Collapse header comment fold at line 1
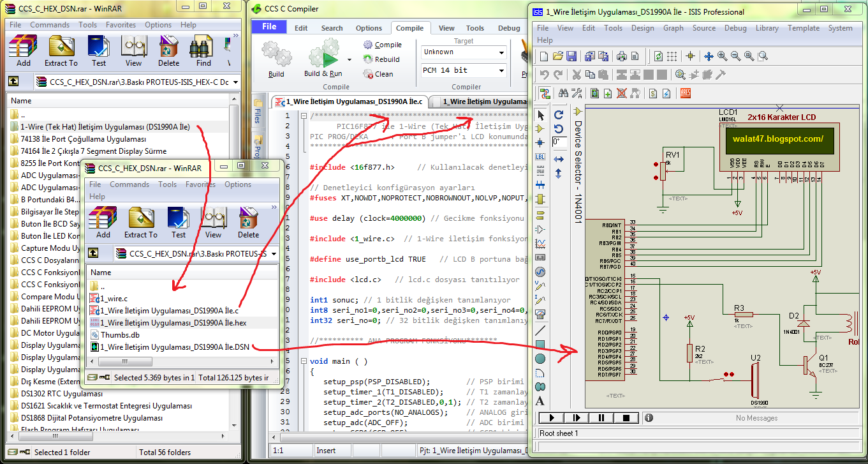This screenshot has width=868, height=464. 304,116
